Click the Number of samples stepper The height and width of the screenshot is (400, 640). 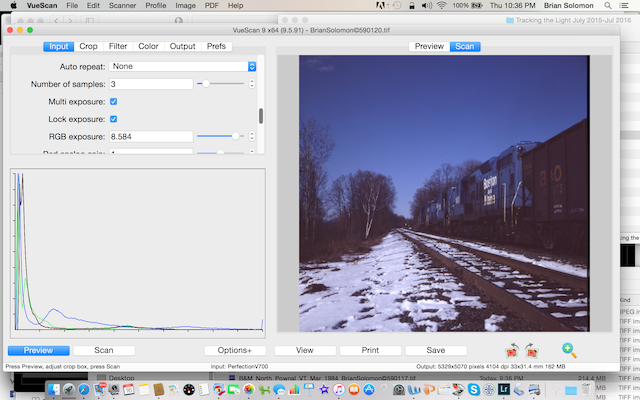[x=252, y=84]
